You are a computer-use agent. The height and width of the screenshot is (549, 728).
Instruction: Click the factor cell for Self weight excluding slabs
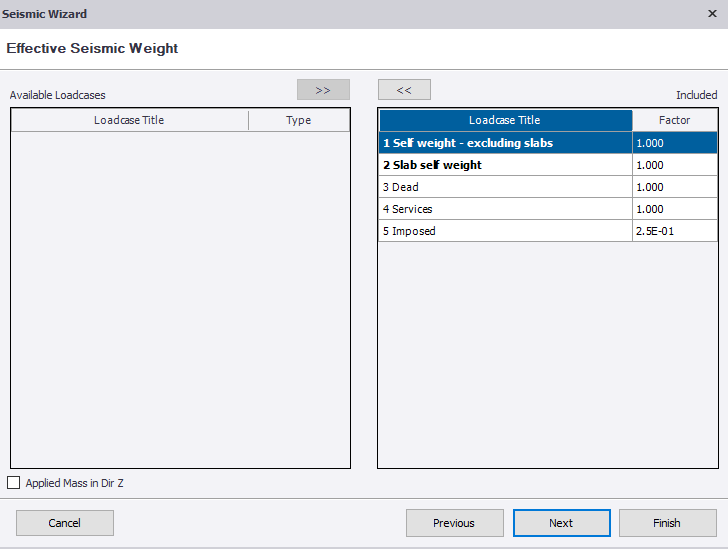(675, 143)
